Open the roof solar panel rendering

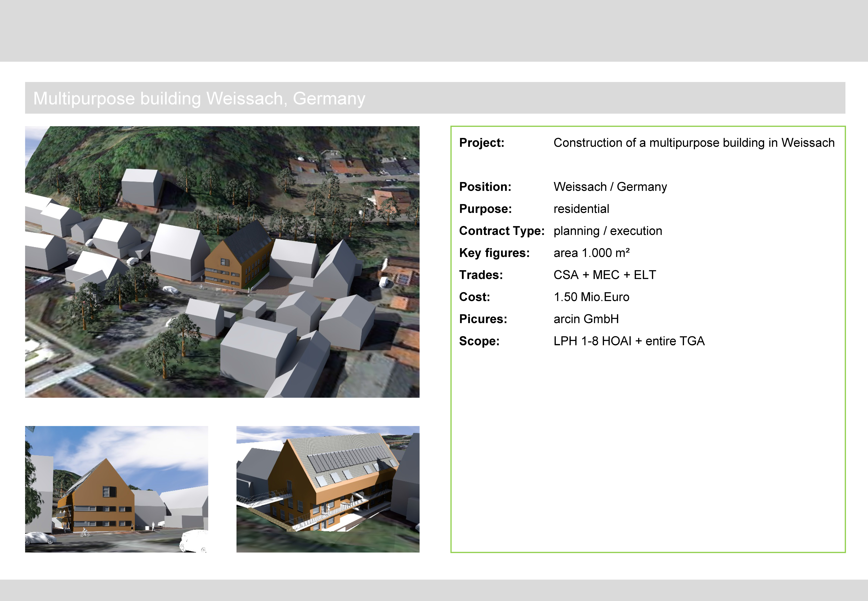point(328,489)
